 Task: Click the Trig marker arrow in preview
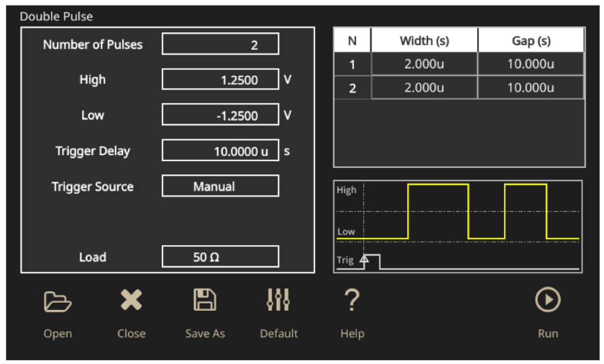(364, 259)
